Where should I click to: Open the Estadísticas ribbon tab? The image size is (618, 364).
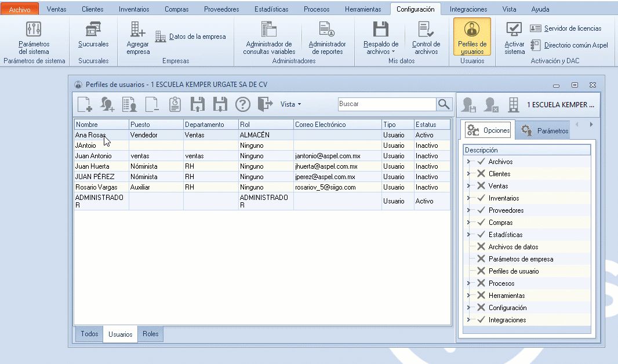point(271,9)
